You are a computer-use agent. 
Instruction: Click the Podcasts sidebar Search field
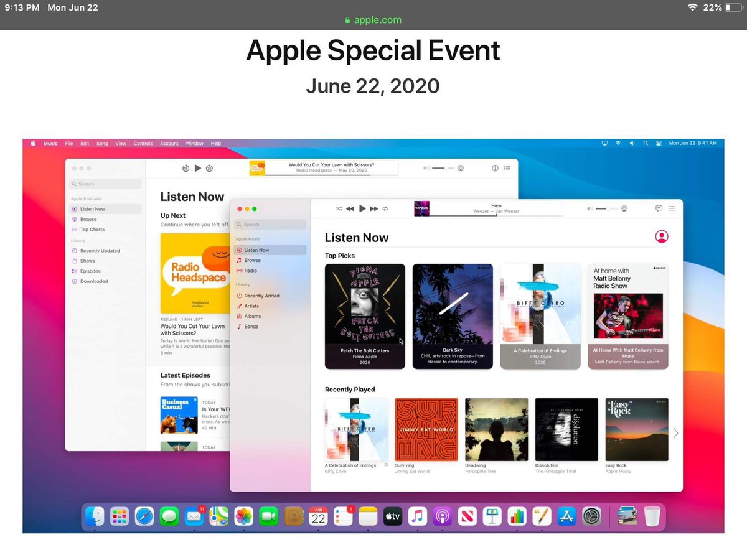pos(105,184)
